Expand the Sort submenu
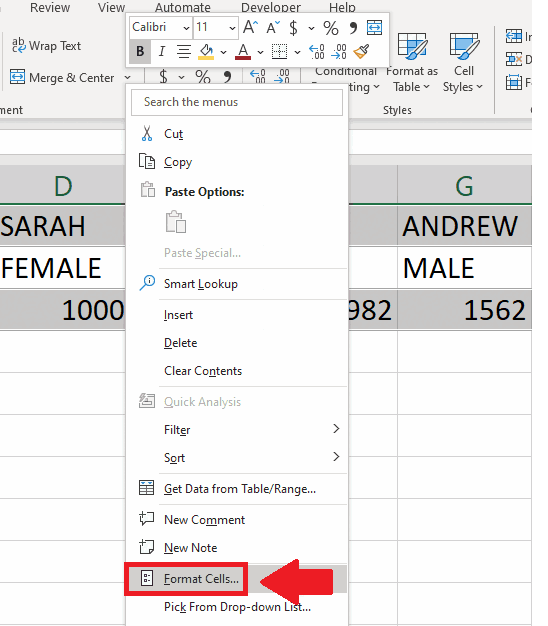 (x=237, y=458)
